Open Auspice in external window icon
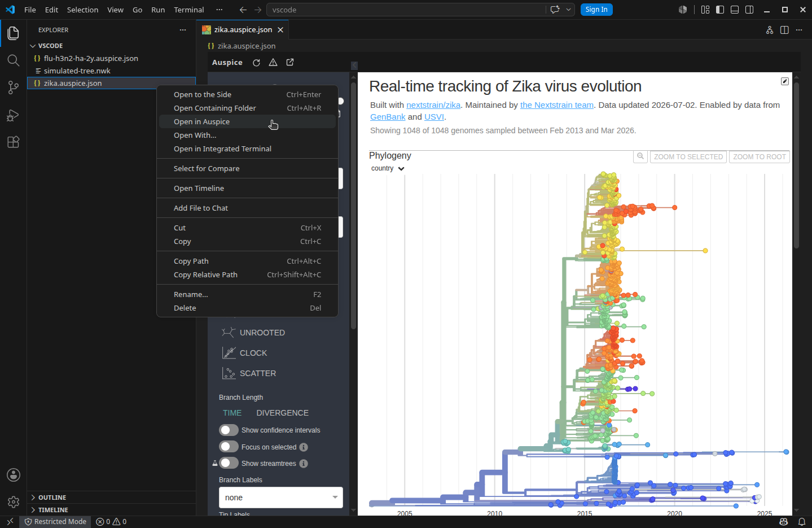 tap(290, 63)
